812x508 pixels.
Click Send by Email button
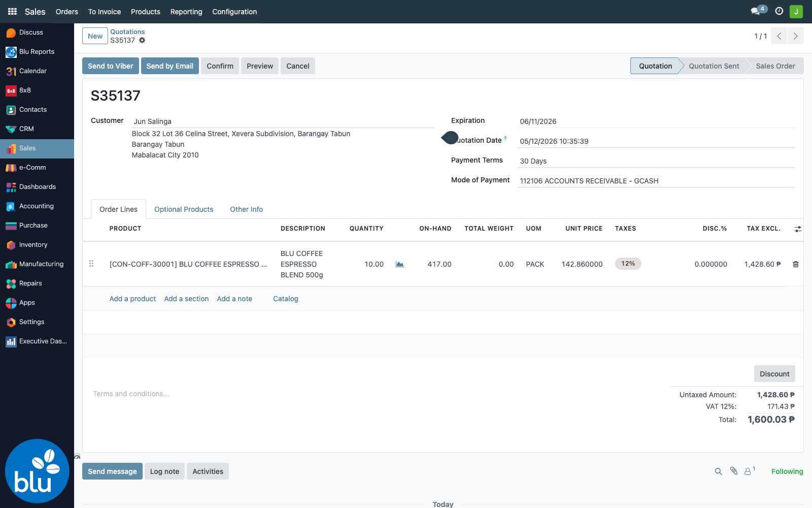coord(170,66)
